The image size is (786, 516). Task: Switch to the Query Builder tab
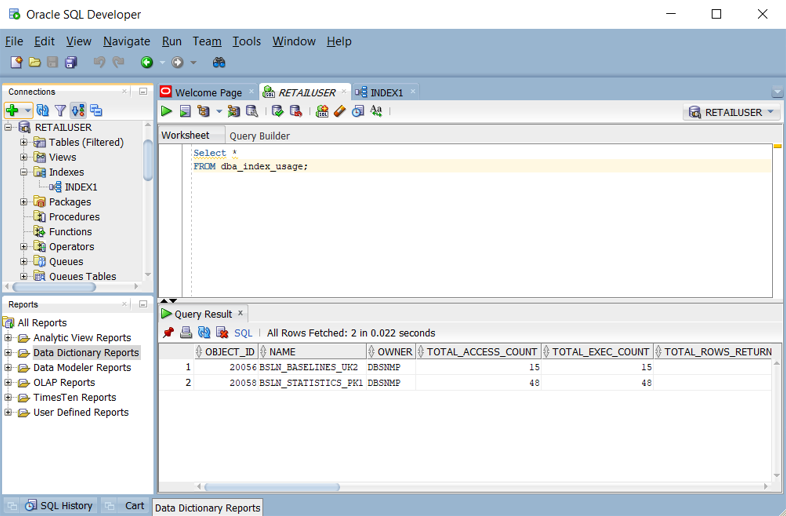[259, 136]
